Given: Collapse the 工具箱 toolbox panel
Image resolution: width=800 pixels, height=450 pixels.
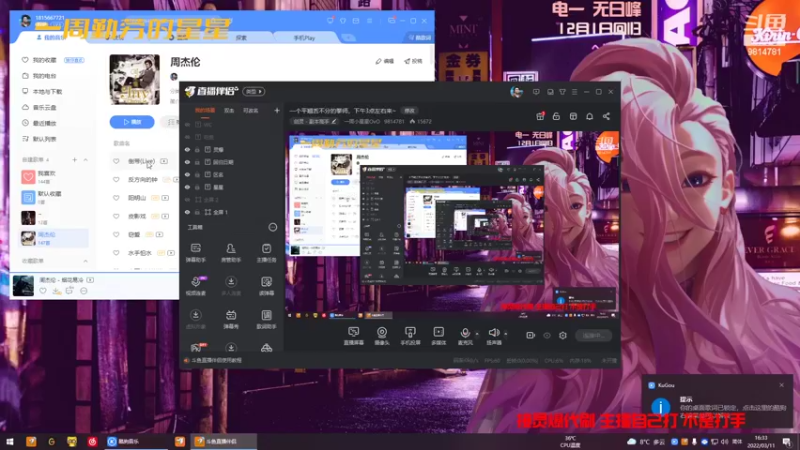Looking at the screenshot, I should (x=273, y=227).
